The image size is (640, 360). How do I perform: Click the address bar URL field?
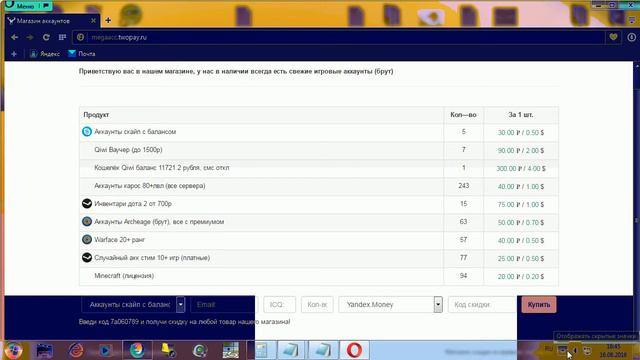pyautogui.click(x=339, y=37)
